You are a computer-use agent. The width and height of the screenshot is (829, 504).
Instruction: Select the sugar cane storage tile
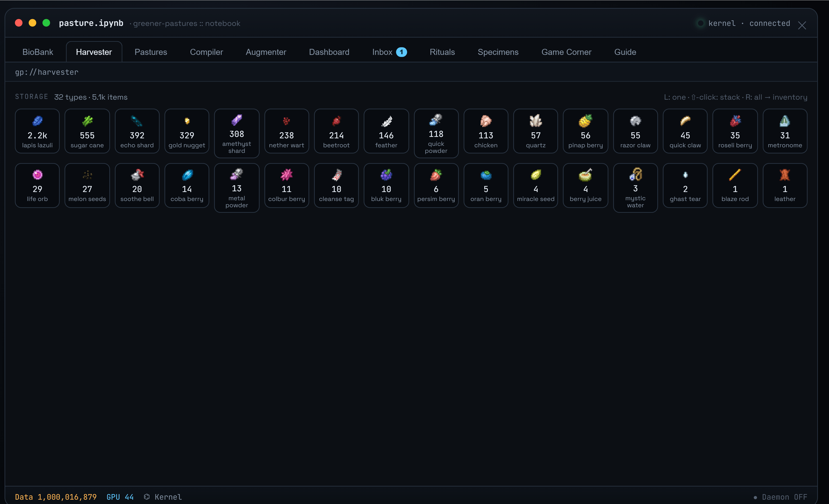coord(87,131)
